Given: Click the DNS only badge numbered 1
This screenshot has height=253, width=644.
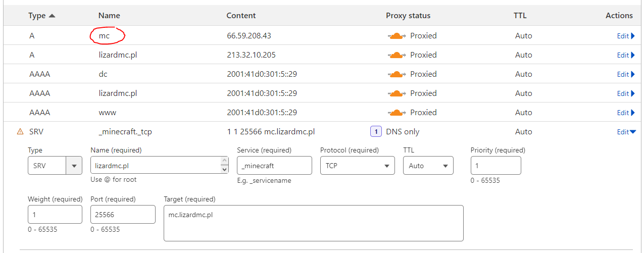Looking at the screenshot, I should [376, 132].
